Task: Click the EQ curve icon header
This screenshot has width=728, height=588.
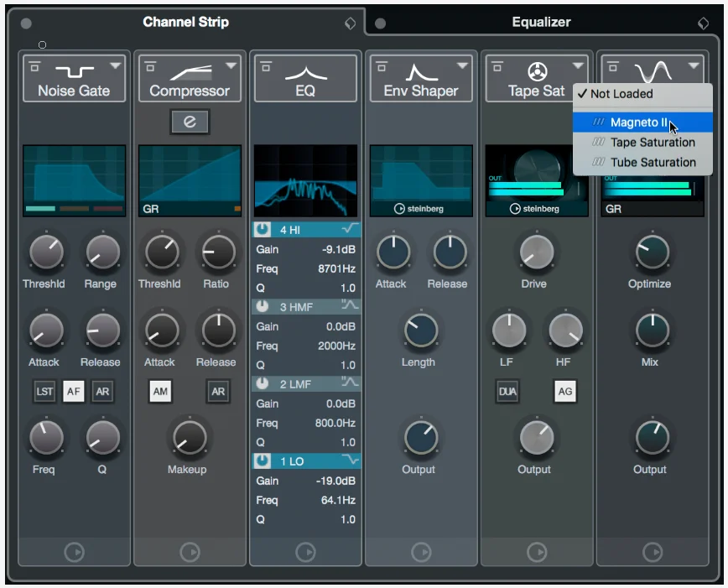Action: pos(305,73)
